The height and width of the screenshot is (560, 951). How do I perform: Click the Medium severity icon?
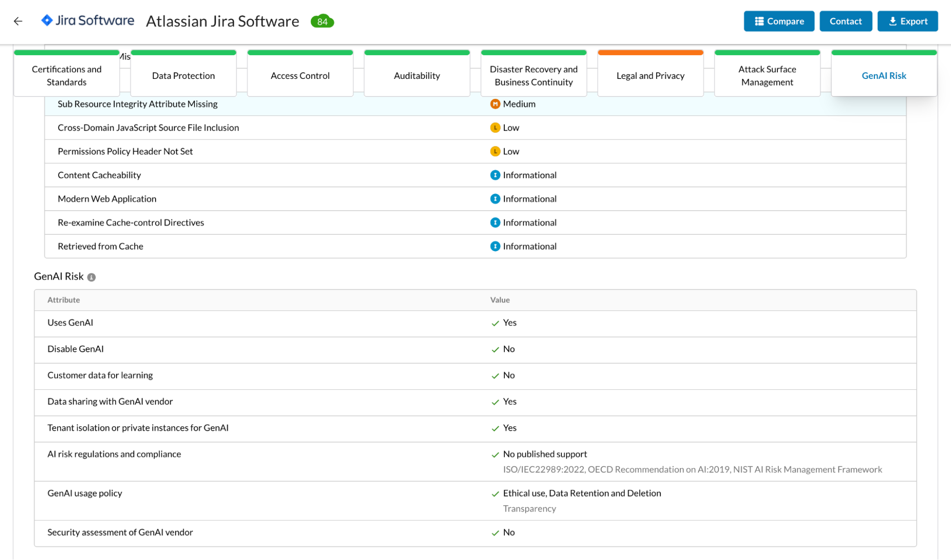(x=495, y=104)
